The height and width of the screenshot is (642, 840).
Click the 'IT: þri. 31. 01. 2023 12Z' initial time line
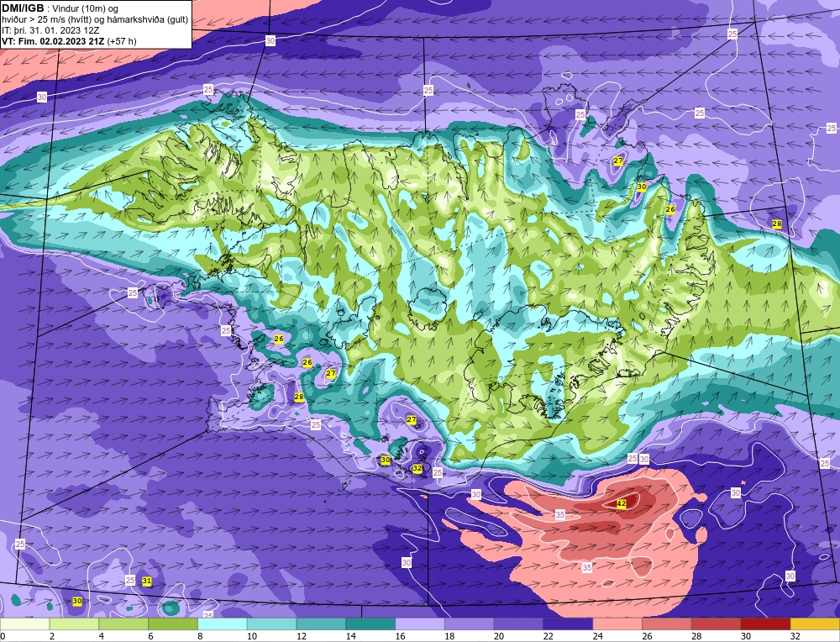[50, 30]
